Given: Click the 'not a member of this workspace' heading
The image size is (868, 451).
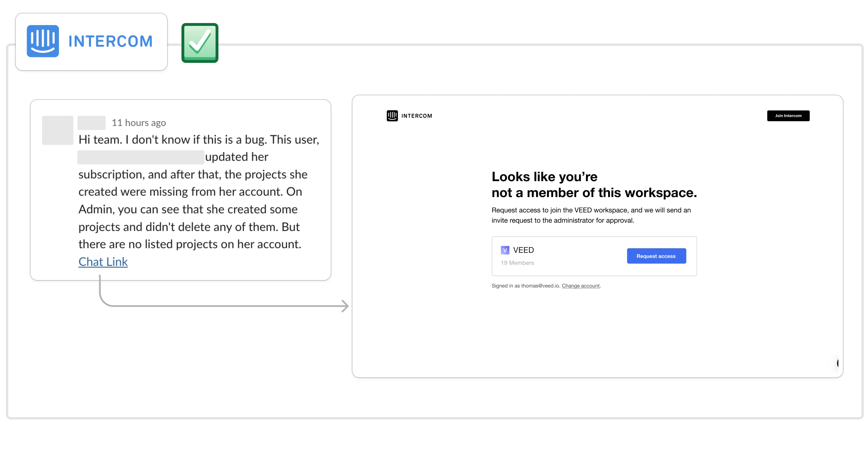Looking at the screenshot, I should (x=594, y=193).
